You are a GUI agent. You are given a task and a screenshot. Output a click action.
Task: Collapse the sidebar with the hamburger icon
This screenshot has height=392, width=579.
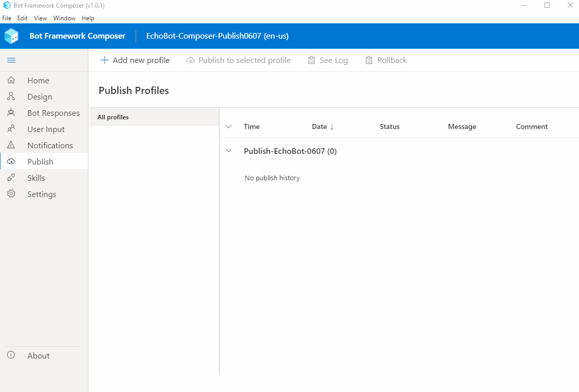click(x=11, y=60)
